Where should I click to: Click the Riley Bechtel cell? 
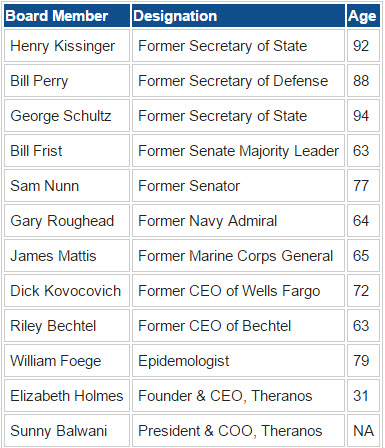click(67, 326)
